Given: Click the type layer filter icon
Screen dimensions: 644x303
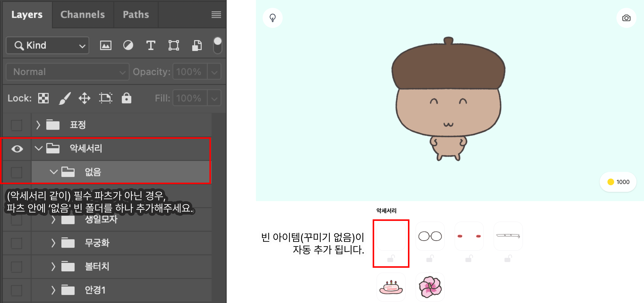Looking at the screenshot, I should [x=150, y=45].
